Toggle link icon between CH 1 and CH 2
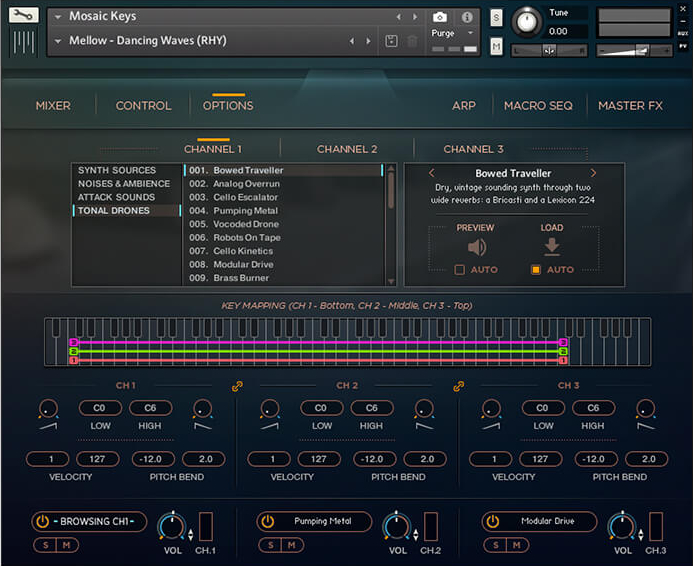The image size is (693, 566). click(x=237, y=386)
